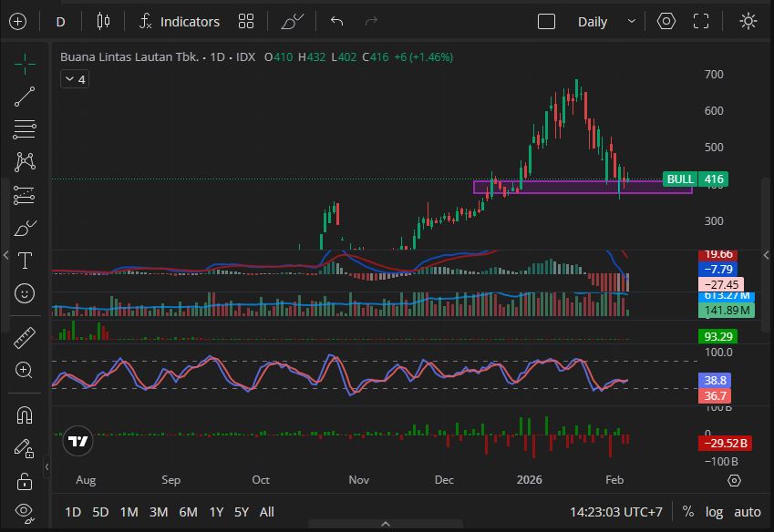Select the 1D time range
The height and width of the screenshot is (532, 774).
pos(73,512)
